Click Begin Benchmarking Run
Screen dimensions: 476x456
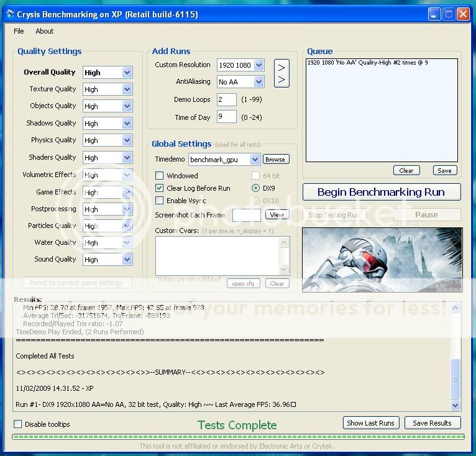click(382, 192)
